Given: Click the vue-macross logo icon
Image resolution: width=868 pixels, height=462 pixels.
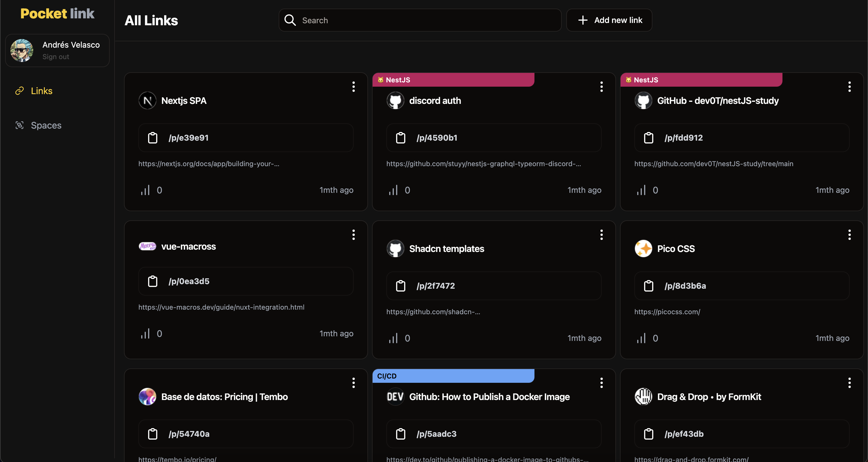Looking at the screenshot, I should (147, 246).
